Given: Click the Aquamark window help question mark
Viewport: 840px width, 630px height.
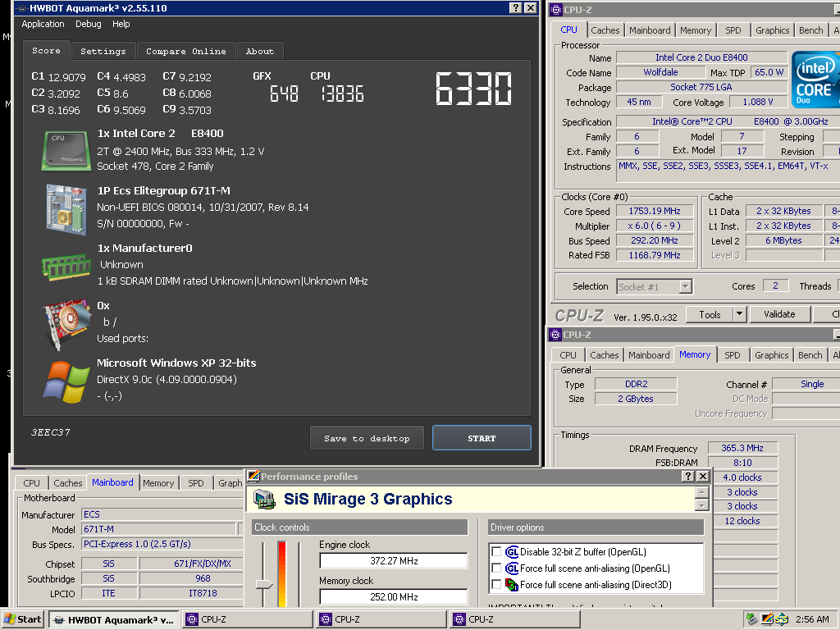Looking at the screenshot, I should tap(515, 7).
